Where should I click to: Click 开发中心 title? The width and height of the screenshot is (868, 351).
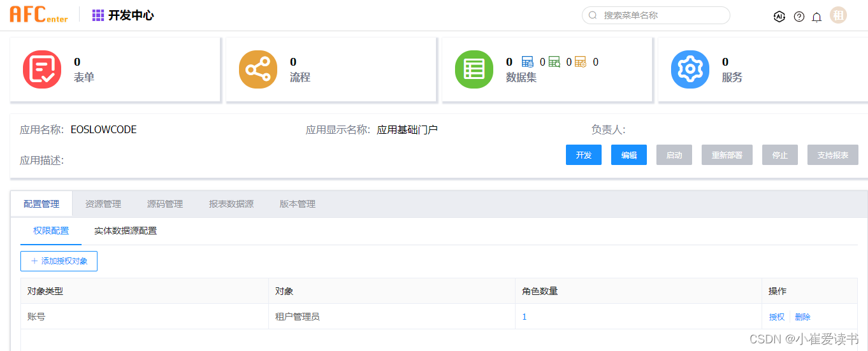(x=131, y=15)
